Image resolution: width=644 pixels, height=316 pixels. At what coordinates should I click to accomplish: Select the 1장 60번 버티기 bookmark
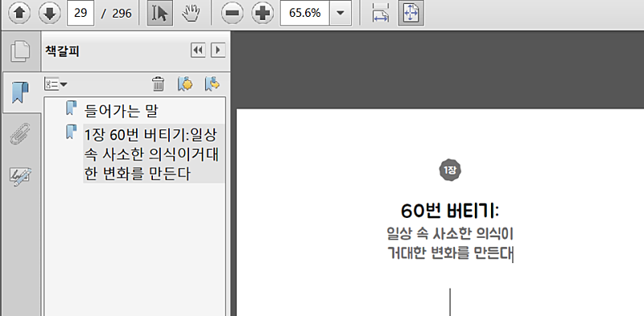coord(154,154)
